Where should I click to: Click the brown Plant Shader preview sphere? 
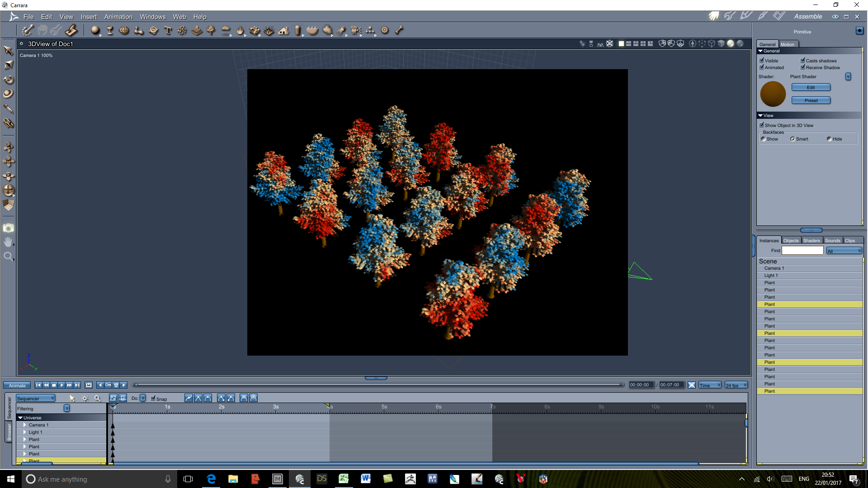[x=773, y=94]
